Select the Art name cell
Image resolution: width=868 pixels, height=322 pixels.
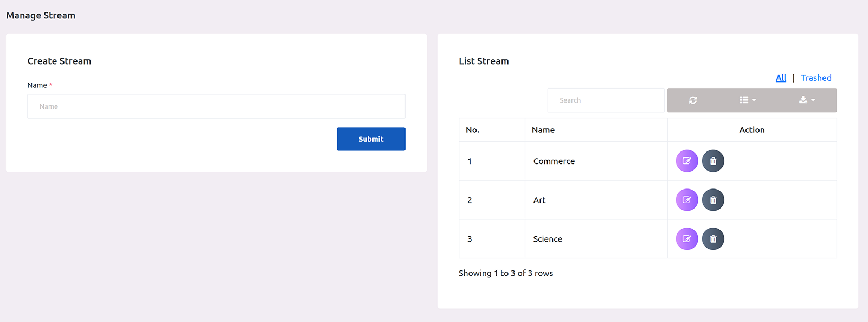point(539,200)
